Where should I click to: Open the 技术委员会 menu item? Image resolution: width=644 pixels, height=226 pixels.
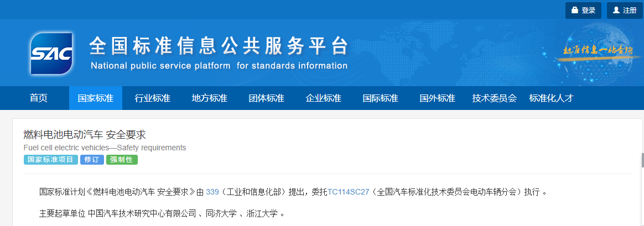[494, 98]
